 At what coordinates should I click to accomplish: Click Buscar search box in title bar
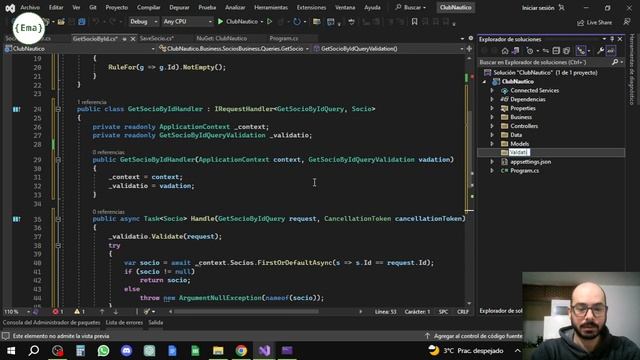(x=411, y=7)
